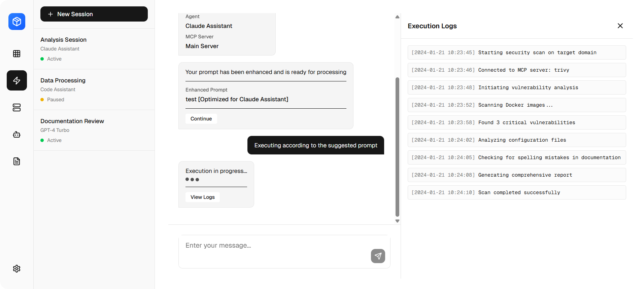Viewport: 644px width, 289px height.
Task: Open the grid dashboard icon in sidebar
Action: tap(17, 54)
